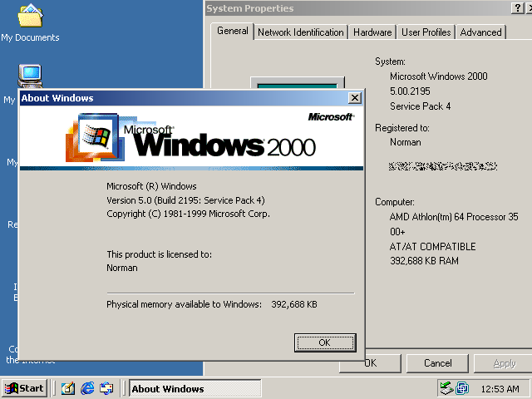Click 'Norman' in About Windows dialog
532x399 pixels.
[122, 268]
